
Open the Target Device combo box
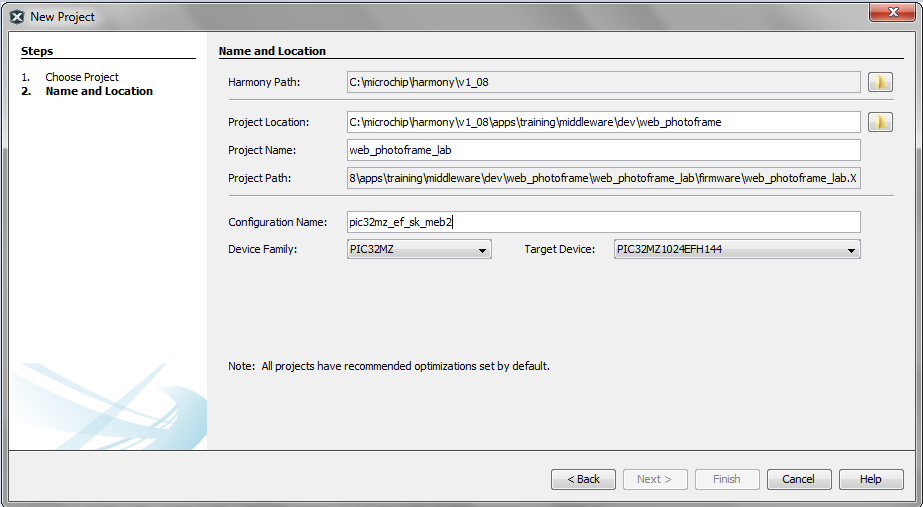[x=737, y=250]
